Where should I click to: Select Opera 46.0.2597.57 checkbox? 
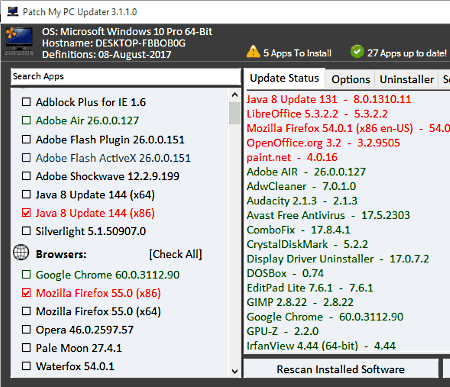pyautogui.click(x=26, y=330)
